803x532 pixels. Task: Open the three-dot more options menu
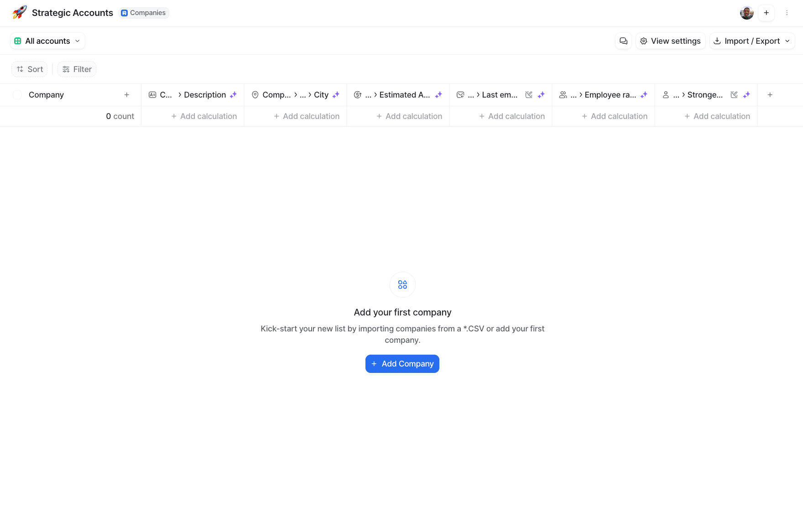point(787,13)
